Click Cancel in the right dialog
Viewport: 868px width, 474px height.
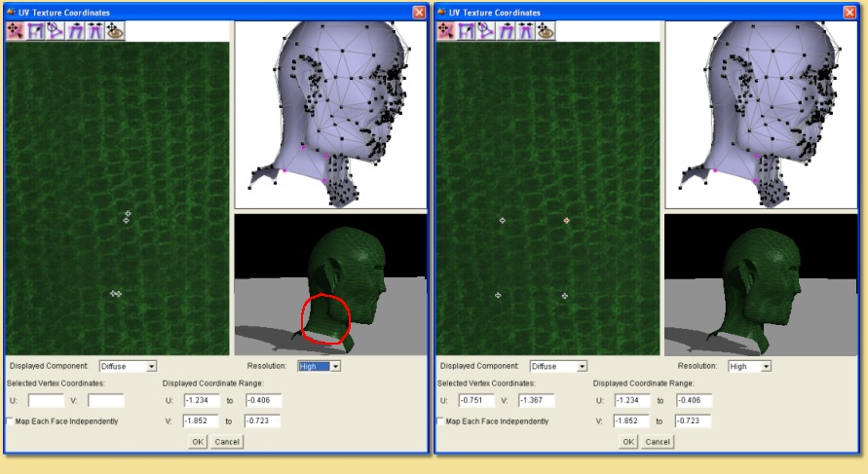[x=659, y=441]
